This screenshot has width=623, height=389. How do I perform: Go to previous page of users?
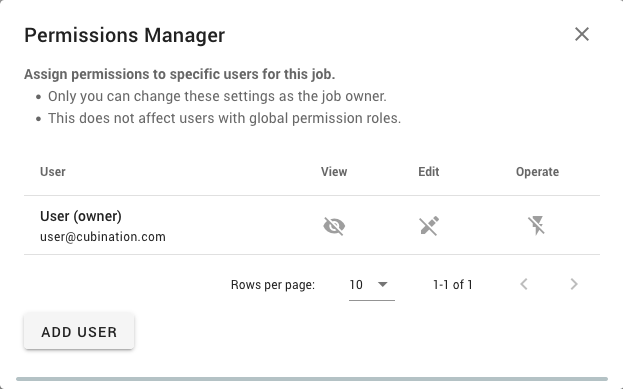pos(524,284)
